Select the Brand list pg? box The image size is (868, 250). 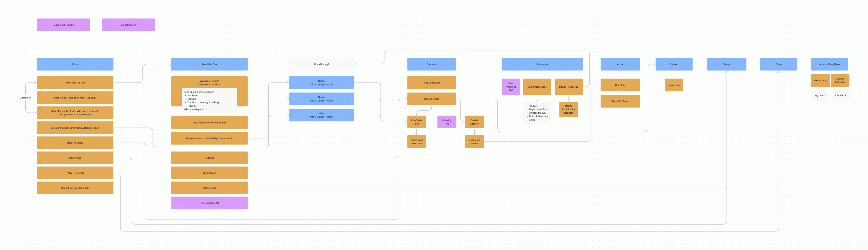(x=321, y=64)
